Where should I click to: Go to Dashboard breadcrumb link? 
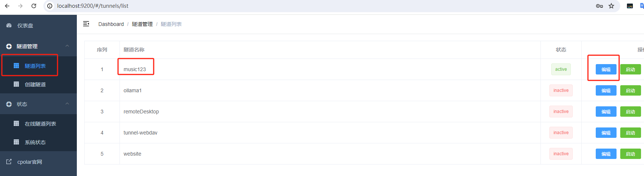111,24
